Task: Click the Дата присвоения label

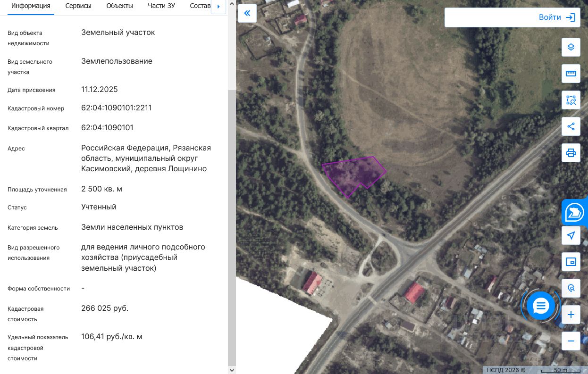Action: point(32,90)
